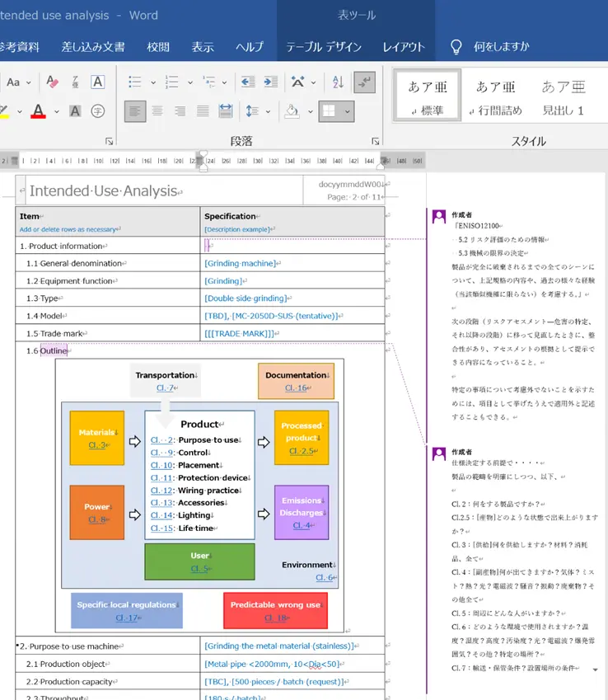Open font color dropdown arrow
Image resolution: width=608 pixels, height=700 pixels.
[56, 111]
